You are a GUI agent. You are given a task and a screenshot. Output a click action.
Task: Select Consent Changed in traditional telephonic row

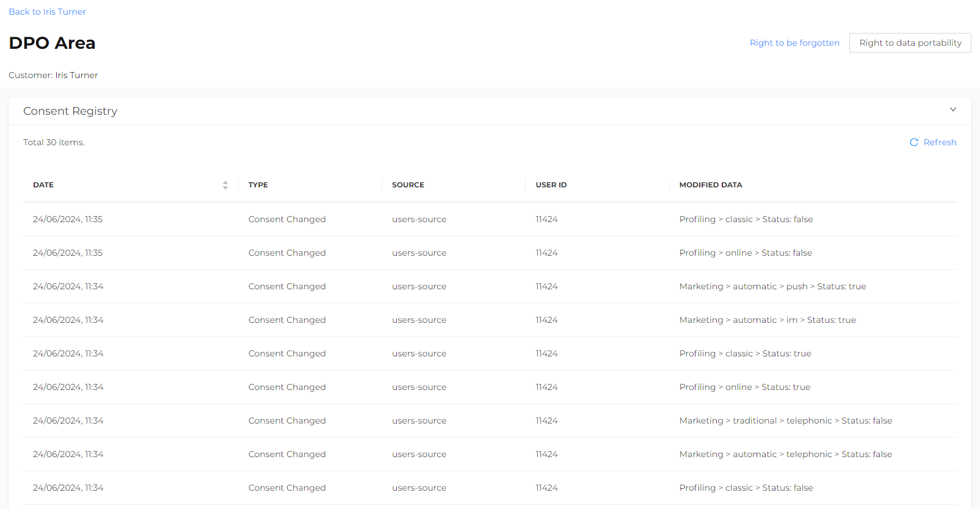[x=287, y=421]
